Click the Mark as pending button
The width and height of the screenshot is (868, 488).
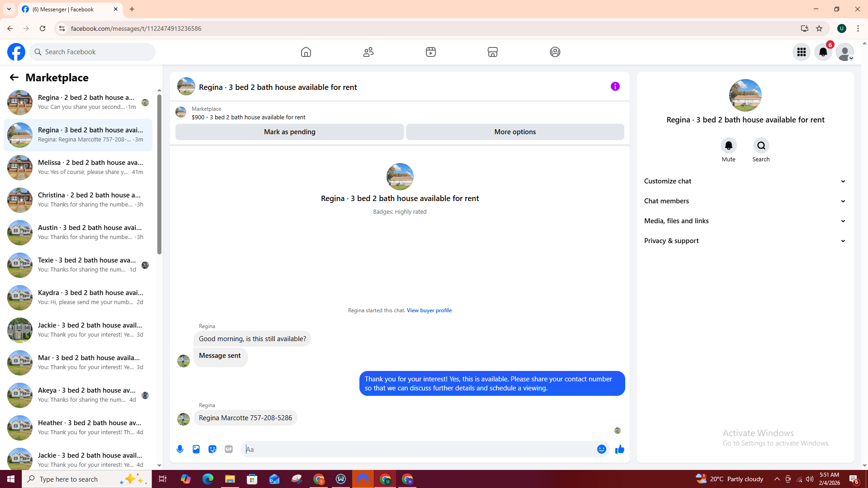tap(289, 132)
